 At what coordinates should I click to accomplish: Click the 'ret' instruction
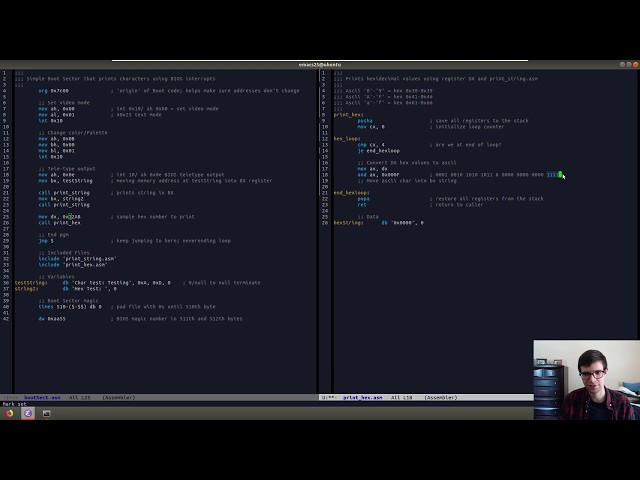click(362, 204)
